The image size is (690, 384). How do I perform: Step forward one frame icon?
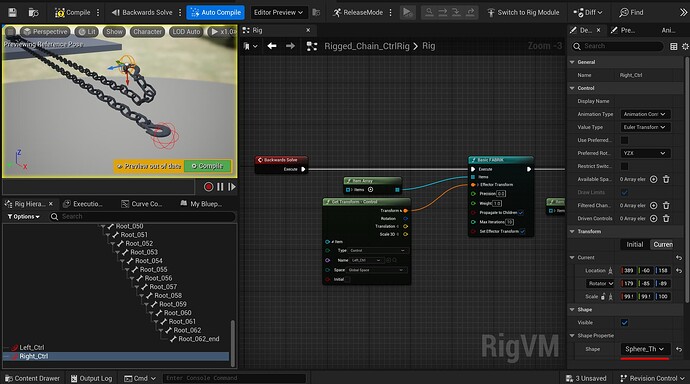231,187
